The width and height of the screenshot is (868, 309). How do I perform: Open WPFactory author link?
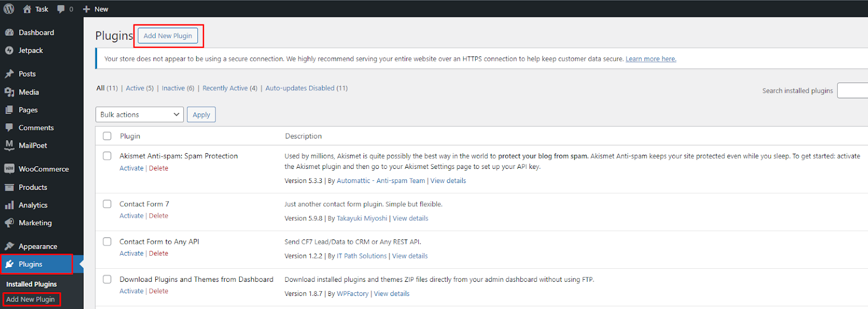(353, 294)
